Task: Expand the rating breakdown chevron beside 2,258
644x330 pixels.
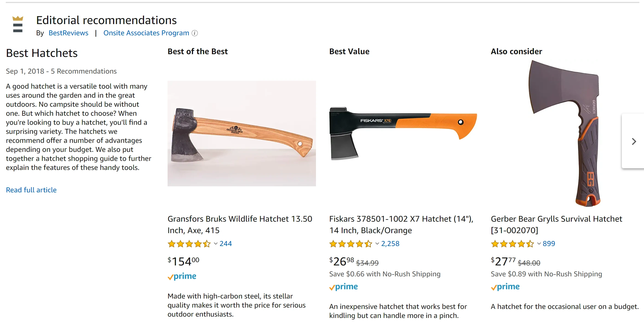Action: (x=377, y=244)
